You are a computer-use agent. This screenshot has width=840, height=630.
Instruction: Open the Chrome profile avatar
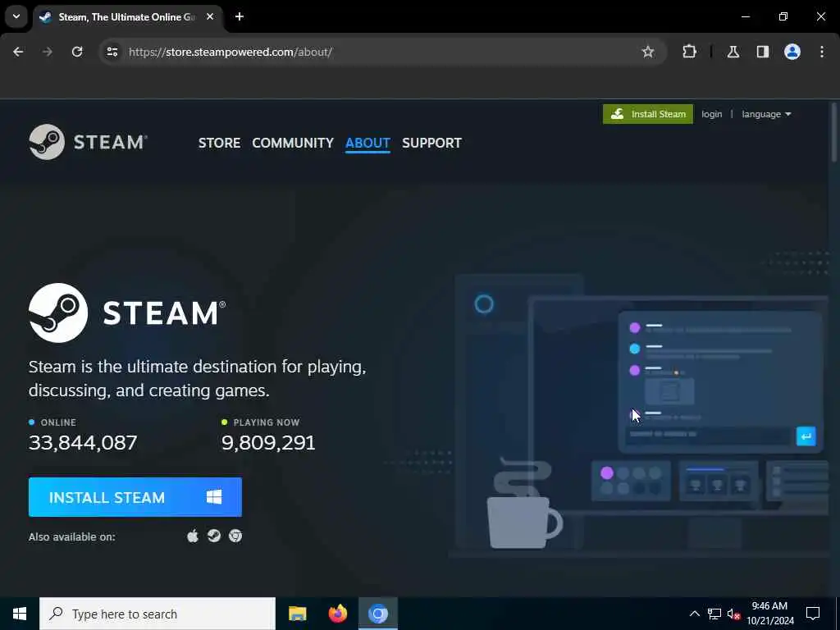click(792, 52)
